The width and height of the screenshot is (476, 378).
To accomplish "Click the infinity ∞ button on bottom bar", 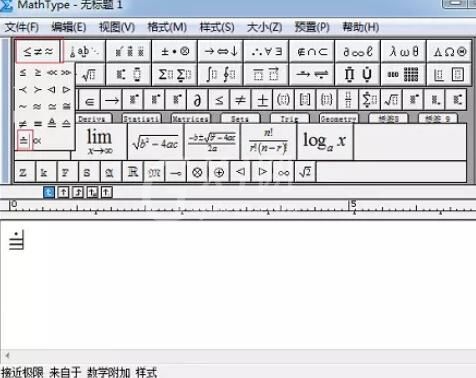I will [283, 172].
